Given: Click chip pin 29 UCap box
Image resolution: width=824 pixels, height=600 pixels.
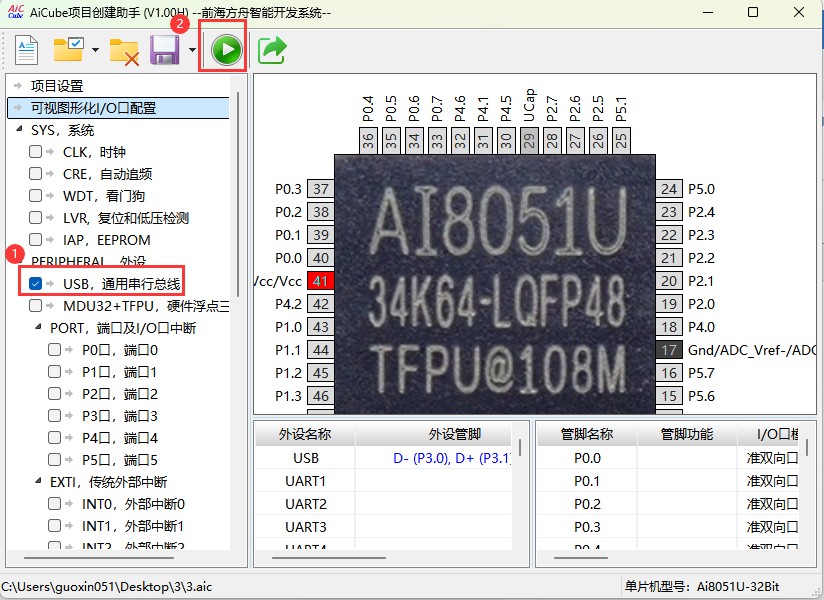Looking at the screenshot, I should click(x=529, y=141).
